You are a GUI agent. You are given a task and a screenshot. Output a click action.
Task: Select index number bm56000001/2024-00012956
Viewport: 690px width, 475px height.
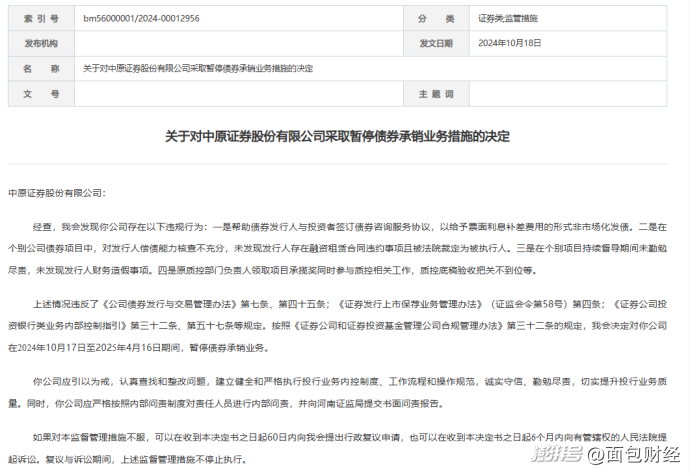pos(141,18)
